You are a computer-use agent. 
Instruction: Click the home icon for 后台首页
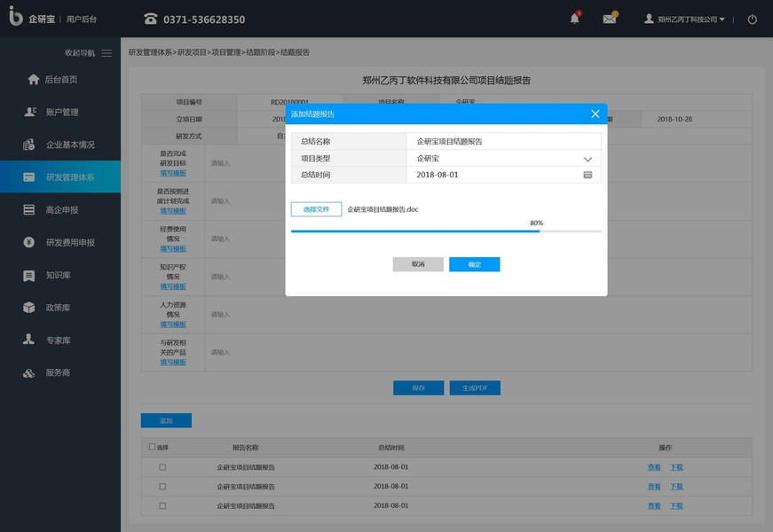[x=33, y=79]
